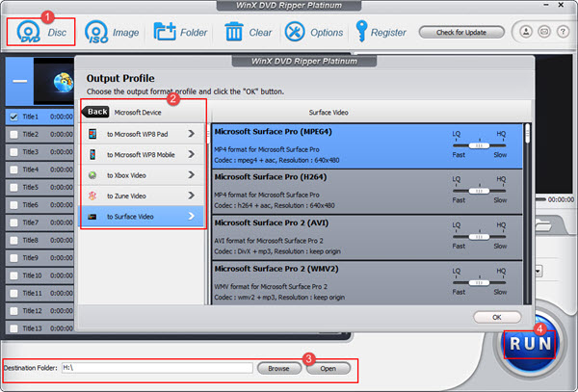Adjust quality slider for Surface Pro 2 (AVI)
The height and width of the screenshot is (392, 578).
pyautogui.click(x=479, y=237)
